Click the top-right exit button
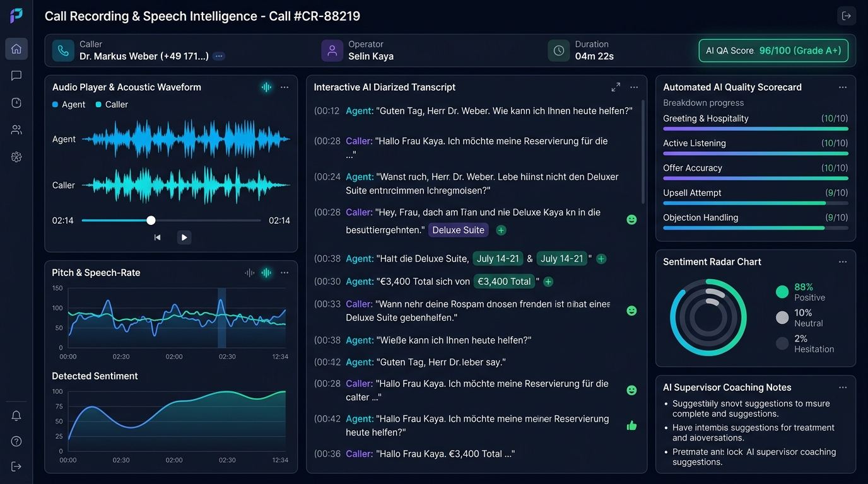Viewport: 868px width, 484px height. coord(847,16)
